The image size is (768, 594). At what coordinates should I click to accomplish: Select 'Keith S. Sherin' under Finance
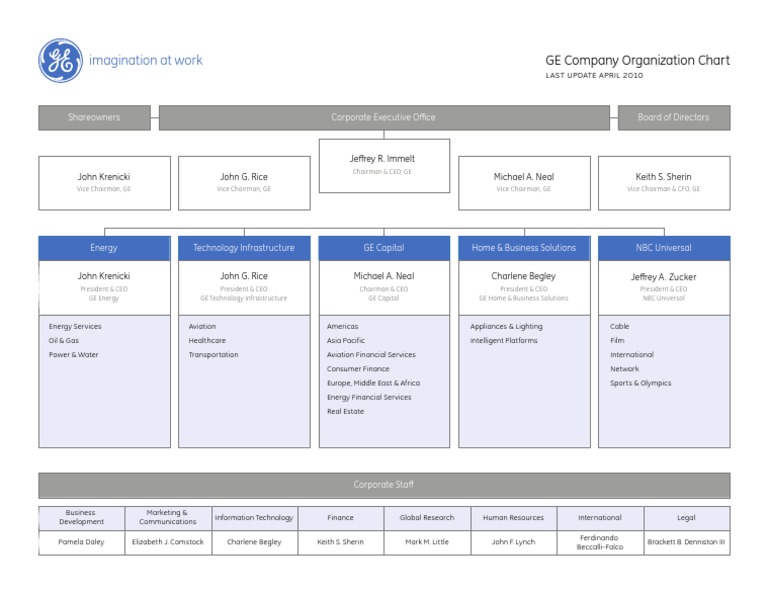[x=341, y=543]
